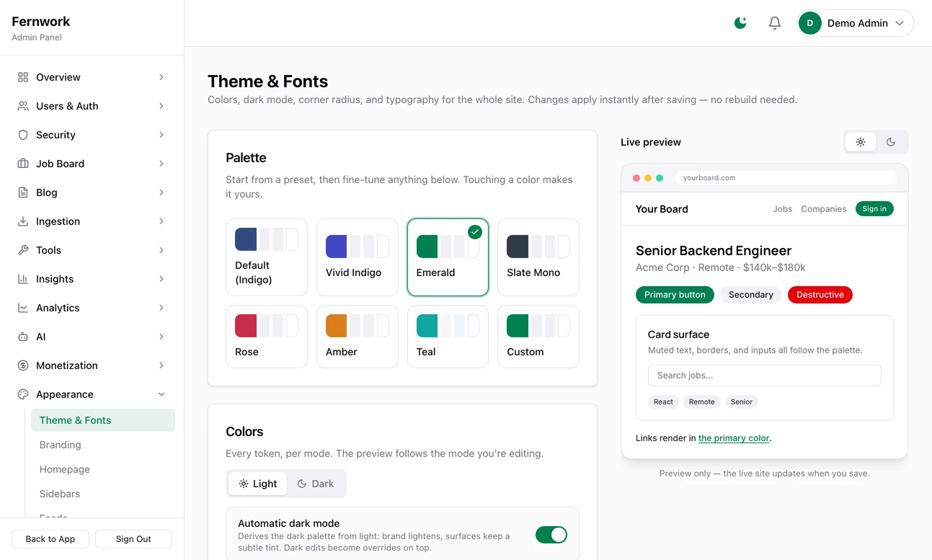932x560 pixels.
Task: Go to Homepage submenu item
Action: click(x=103, y=469)
